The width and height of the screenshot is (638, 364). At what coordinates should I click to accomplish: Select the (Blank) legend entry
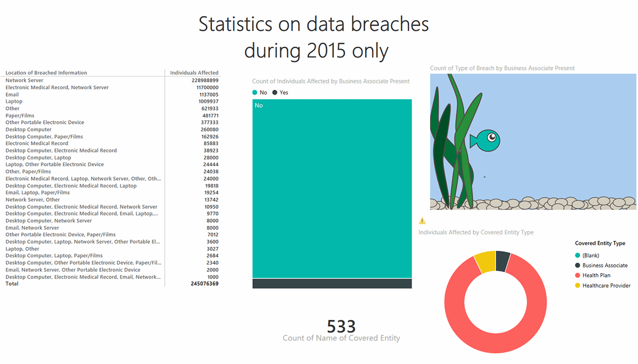click(x=591, y=256)
